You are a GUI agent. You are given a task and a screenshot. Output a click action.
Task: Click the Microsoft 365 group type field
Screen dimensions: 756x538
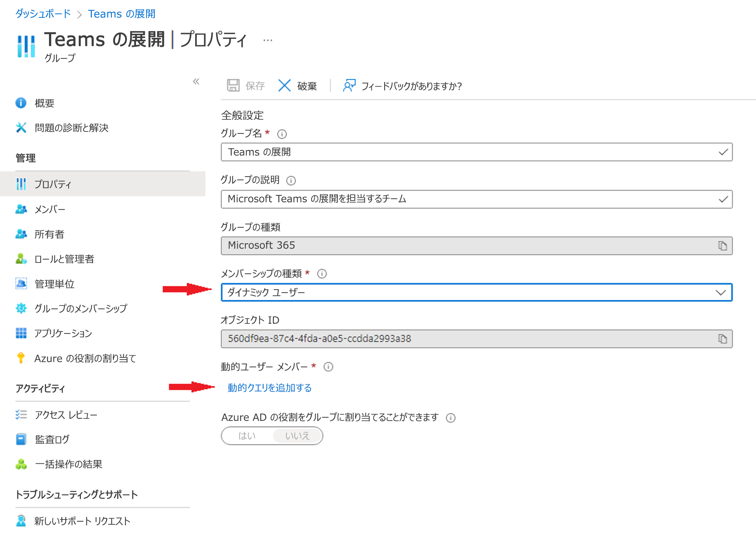(477, 246)
